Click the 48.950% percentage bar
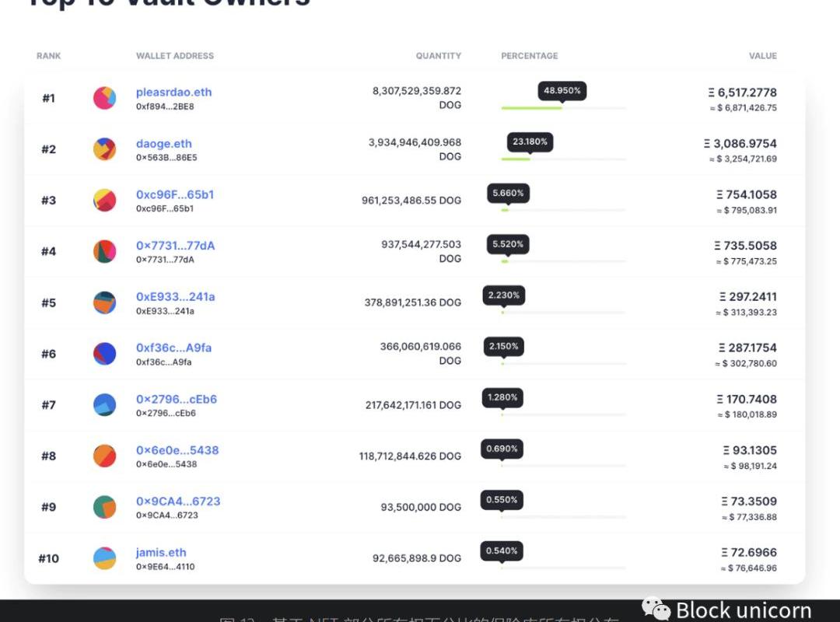Screen dimensions: 840x622 532,108
